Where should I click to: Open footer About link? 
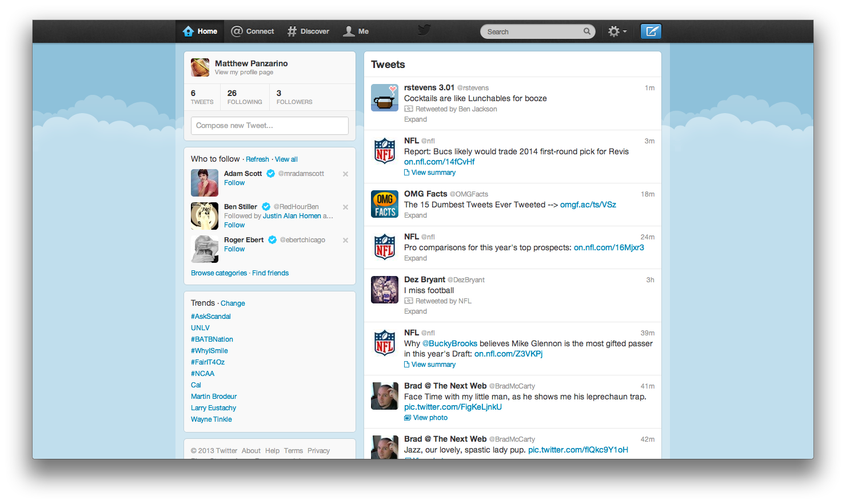(251, 451)
